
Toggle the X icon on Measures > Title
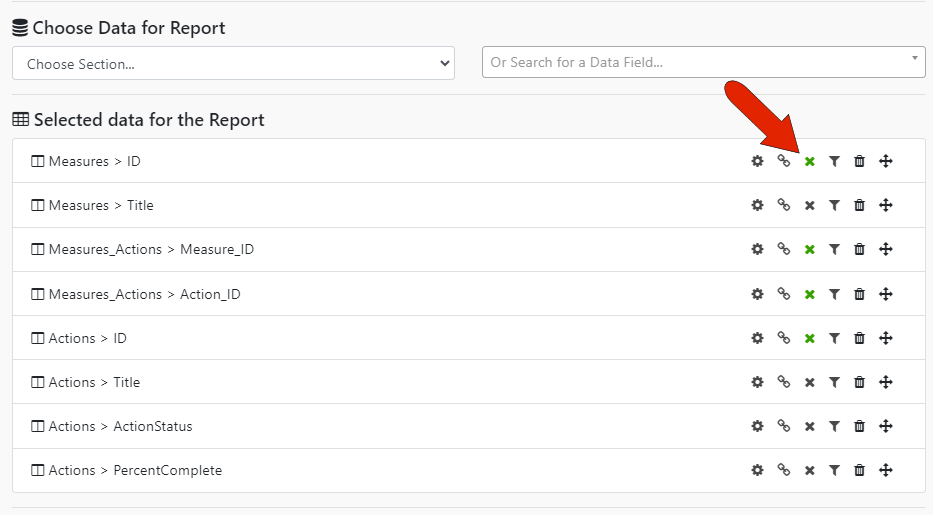tap(809, 205)
